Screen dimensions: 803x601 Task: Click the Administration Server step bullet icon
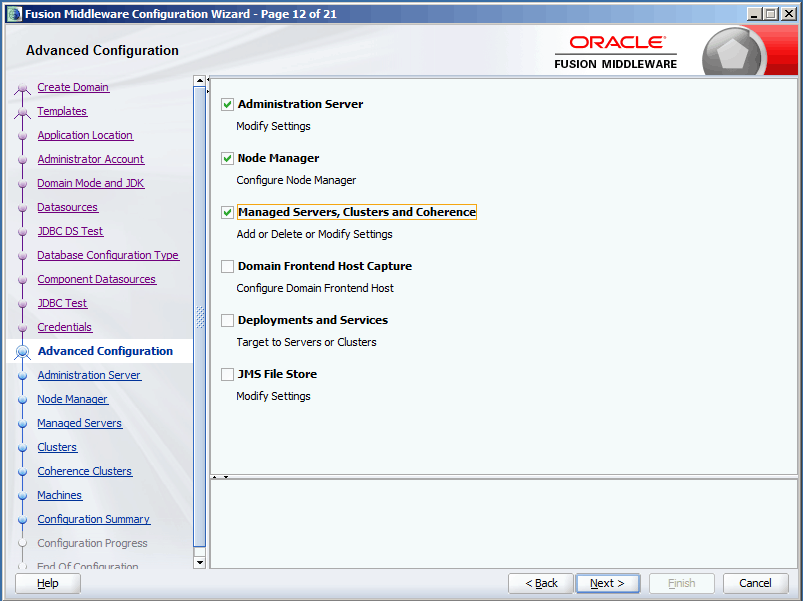click(x=22, y=376)
